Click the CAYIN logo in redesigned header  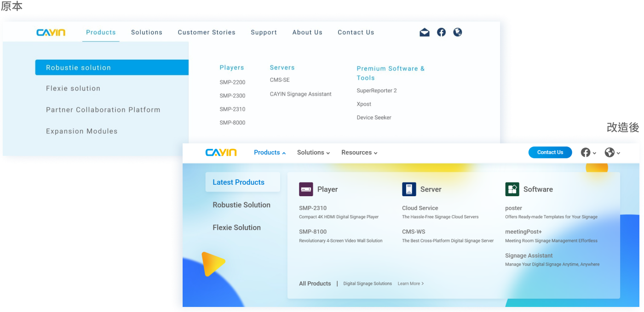(x=221, y=153)
